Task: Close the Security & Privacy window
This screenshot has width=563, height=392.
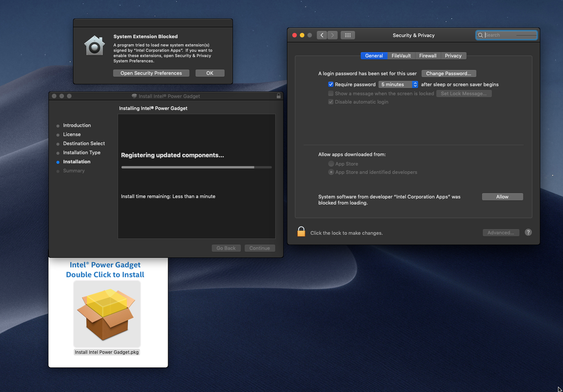Action: [294, 35]
